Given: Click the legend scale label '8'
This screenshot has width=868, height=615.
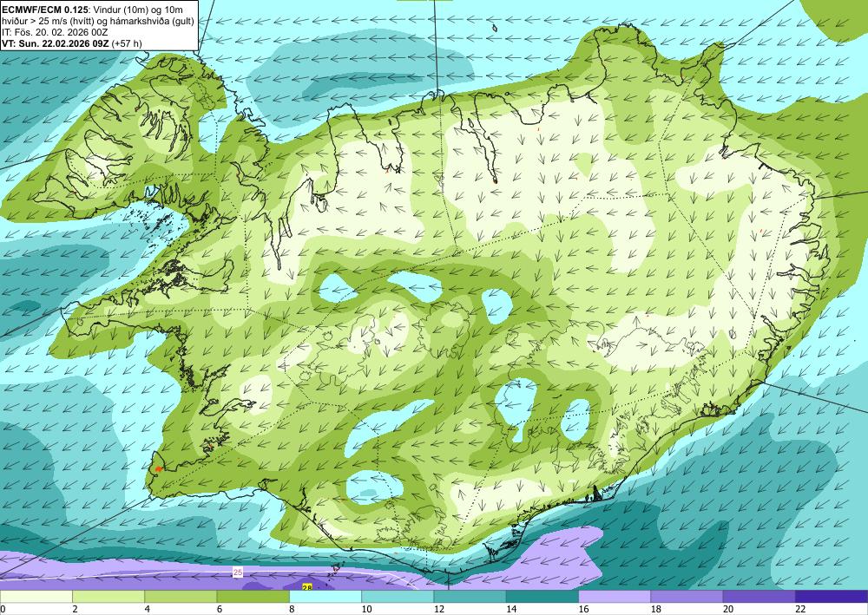Looking at the screenshot, I should pos(292,610).
